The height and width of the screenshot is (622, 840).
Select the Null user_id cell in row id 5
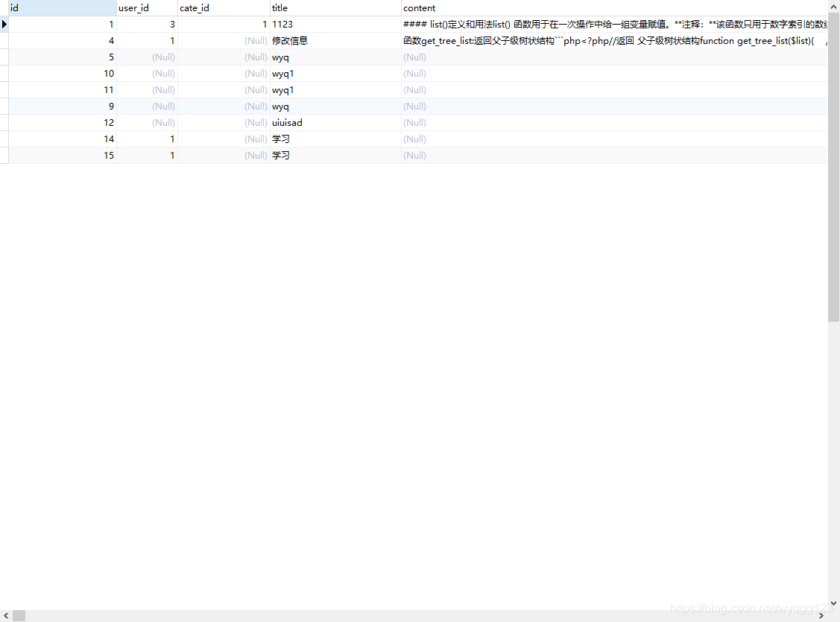coord(148,57)
